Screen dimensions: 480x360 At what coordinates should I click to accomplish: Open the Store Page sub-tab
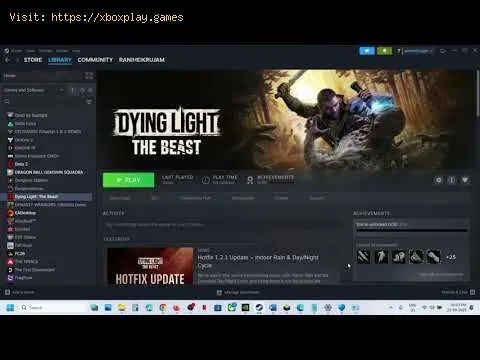tap(120, 198)
